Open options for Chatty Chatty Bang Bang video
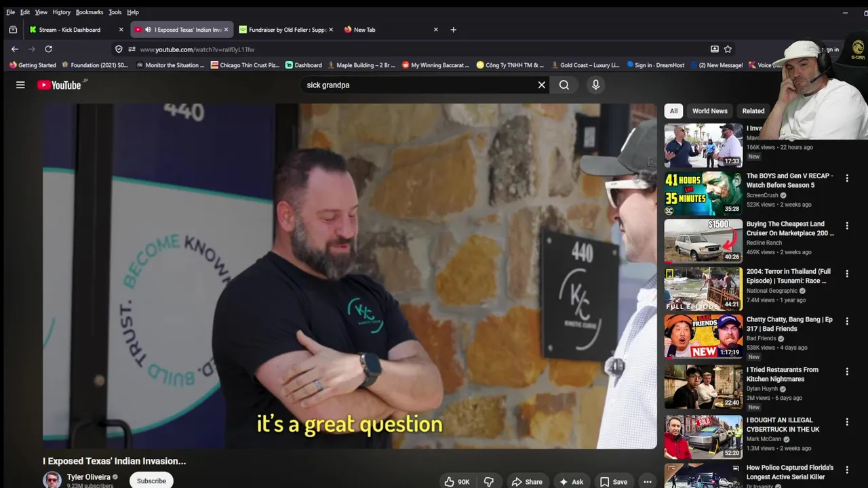This screenshot has height=488, width=868. click(x=847, y=322)
